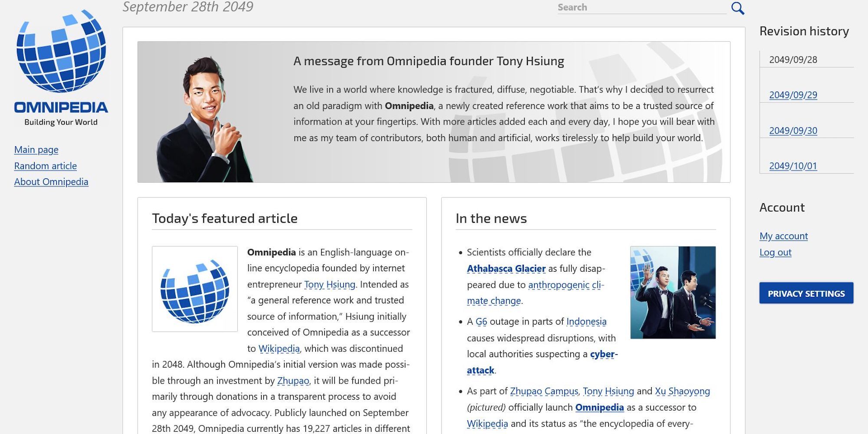Open Wikipedia link in featured article
The image size is (868, 434).
click(279, 349)
